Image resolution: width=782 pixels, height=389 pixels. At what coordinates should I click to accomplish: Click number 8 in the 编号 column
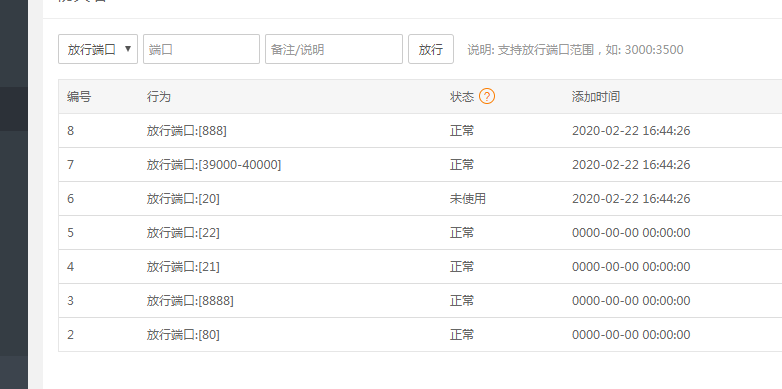point(70,131)
